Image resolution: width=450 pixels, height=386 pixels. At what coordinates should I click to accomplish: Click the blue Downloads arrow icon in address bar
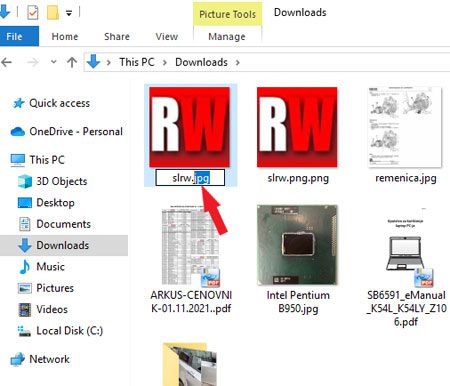93,62
